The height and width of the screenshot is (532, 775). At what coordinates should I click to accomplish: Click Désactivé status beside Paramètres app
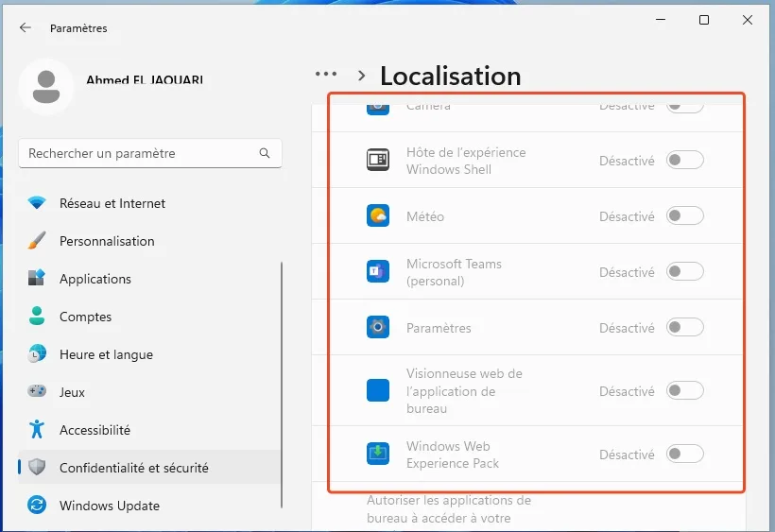pos(627,328)
